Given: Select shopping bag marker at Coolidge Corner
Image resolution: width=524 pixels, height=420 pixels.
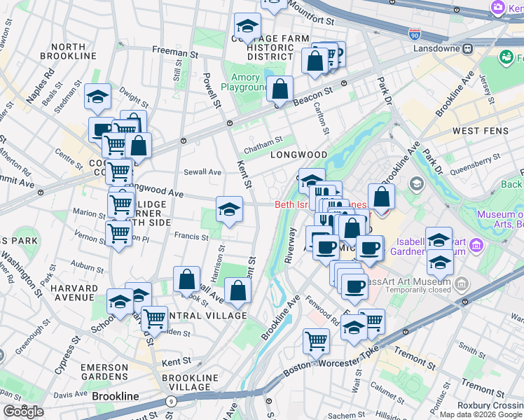Looking at the screenshot, I should coord(138,146).
